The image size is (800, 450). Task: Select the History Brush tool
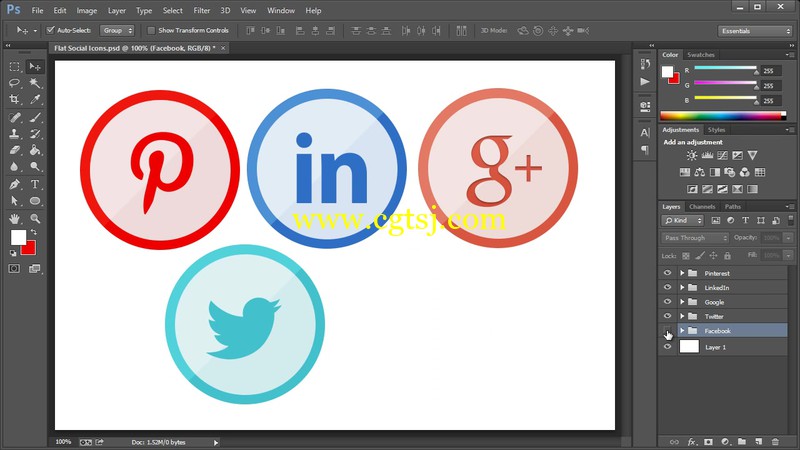coord(35,134)
